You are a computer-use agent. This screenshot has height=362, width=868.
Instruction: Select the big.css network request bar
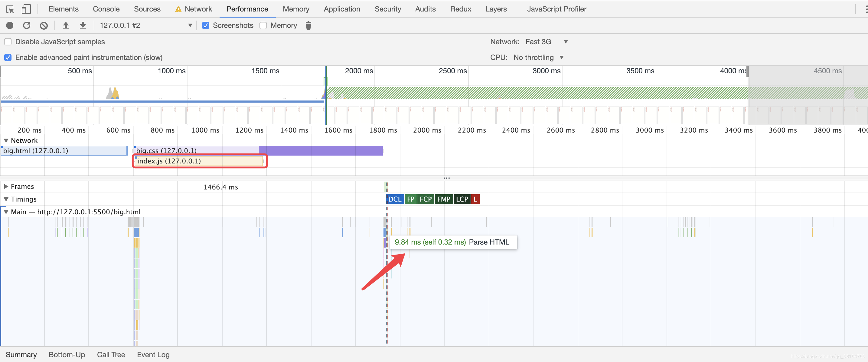[259, 150]
